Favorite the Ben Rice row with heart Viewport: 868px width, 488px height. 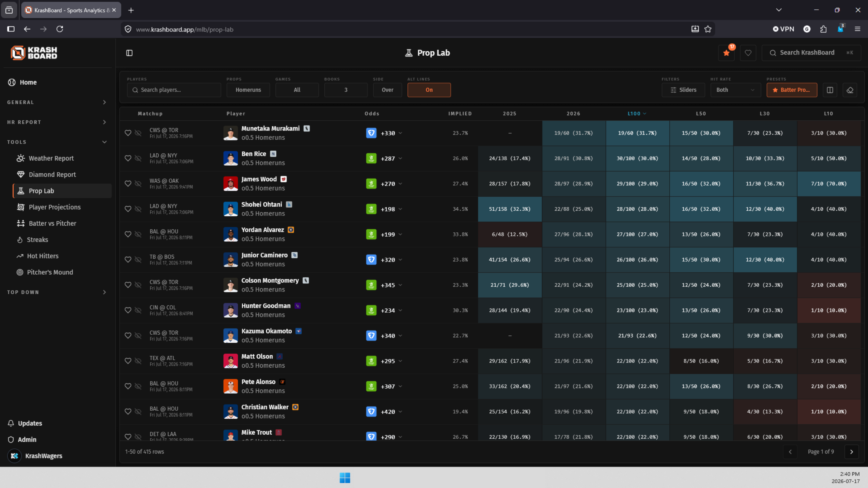[x=128, y=158]
